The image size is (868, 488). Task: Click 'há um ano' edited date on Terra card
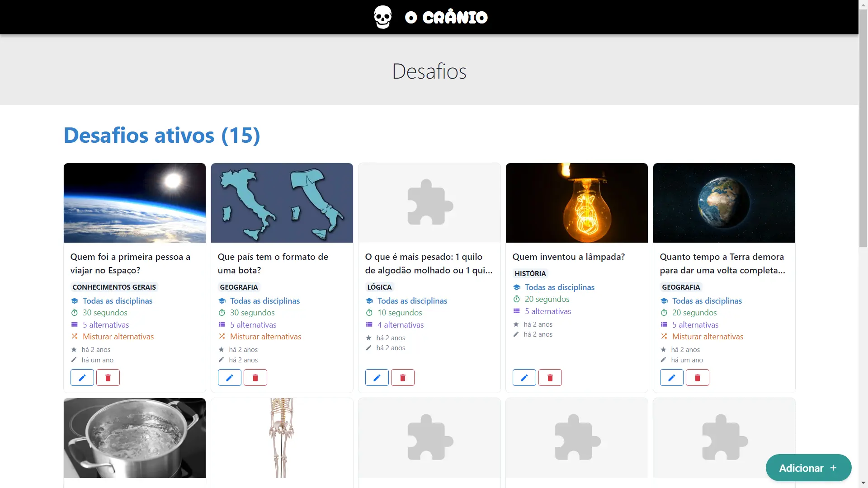click(x=687, y=360)
